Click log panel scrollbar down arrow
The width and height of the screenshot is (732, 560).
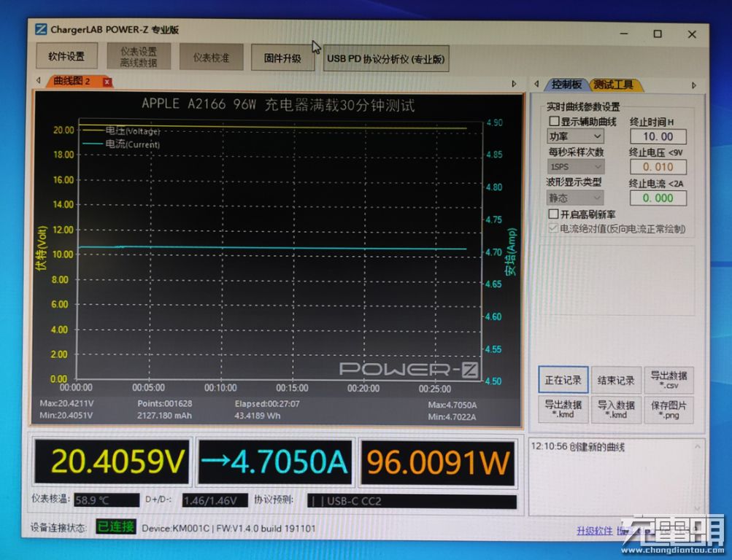click(x=698, y=508)
